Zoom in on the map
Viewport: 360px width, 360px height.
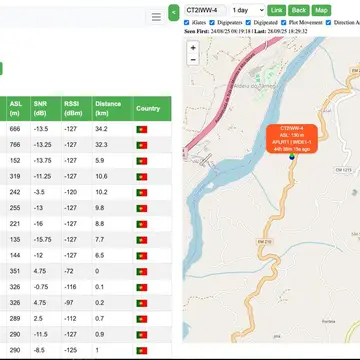pyautogui.click(x=193, y=48)
